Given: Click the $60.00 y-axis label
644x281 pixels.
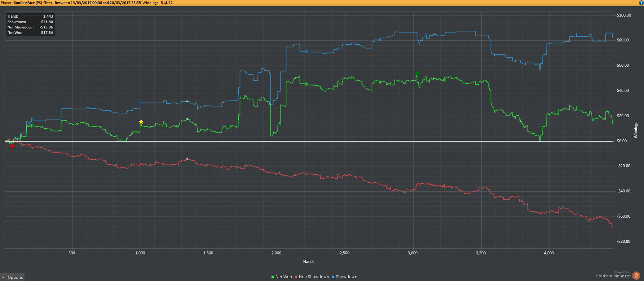Looking at the screenshot, I should click(623, 65).
